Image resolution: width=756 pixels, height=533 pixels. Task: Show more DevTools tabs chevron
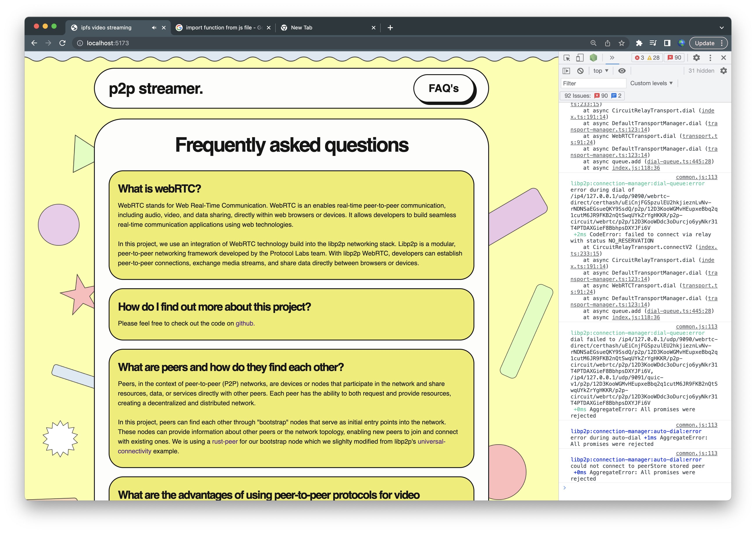[x=612, y=58]
